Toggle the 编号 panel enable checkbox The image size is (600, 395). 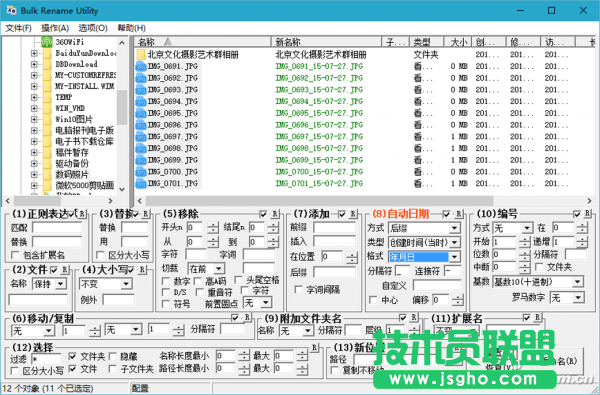(x=577, y=214)
